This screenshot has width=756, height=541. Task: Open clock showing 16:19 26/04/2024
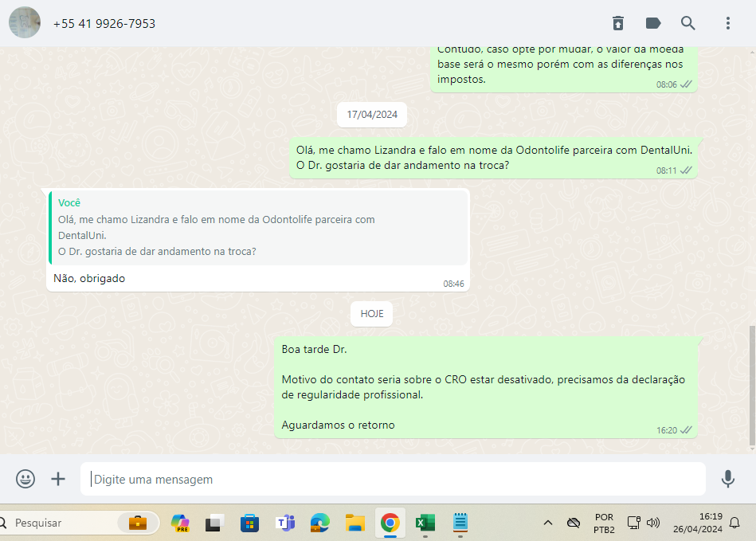pyautogui.click(x=698, y=523)
